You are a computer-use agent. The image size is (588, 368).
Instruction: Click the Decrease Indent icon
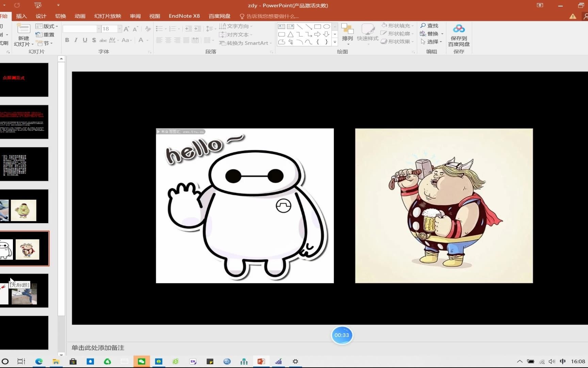(x=189, y=29)
